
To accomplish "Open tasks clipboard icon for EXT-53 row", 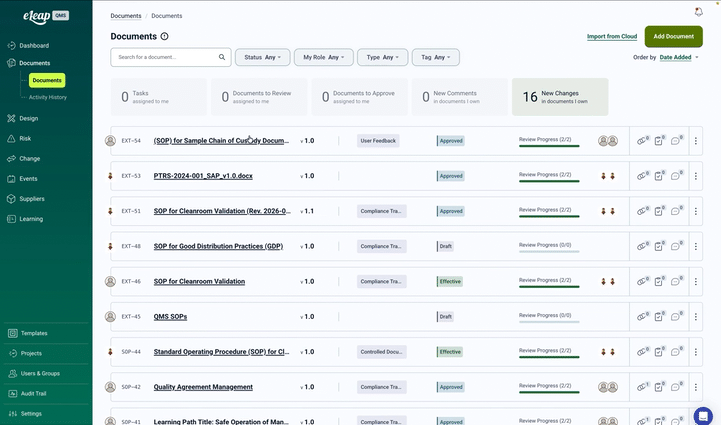I will [659, 176].
